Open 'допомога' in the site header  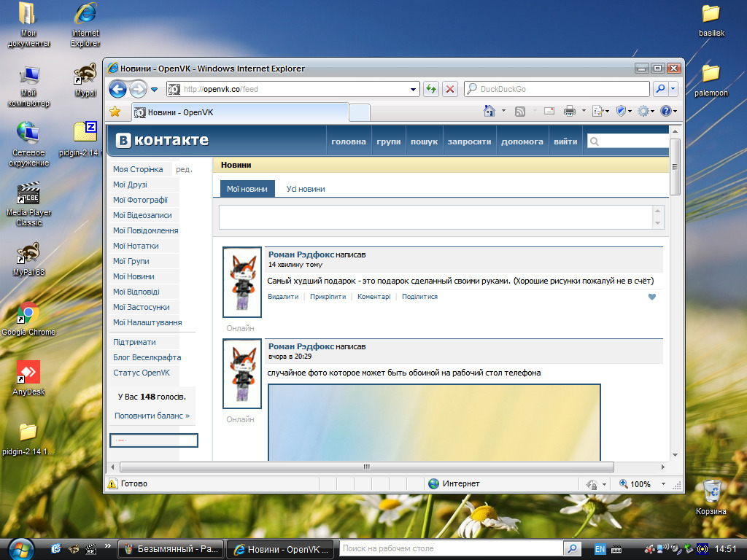pos(522,141)
